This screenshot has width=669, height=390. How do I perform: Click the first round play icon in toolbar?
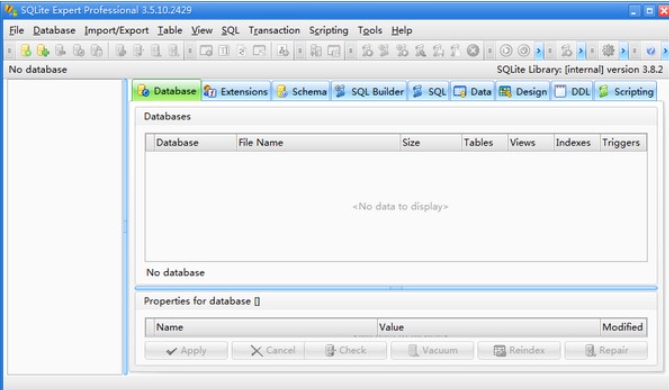pos(506,51)
